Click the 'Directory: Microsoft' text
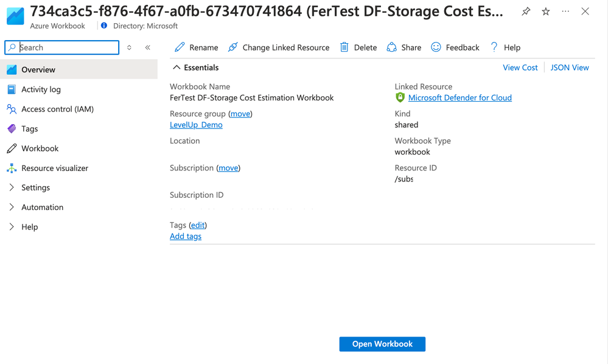The width and height of the screenshot is (608, 364). [x=145, y=26]
